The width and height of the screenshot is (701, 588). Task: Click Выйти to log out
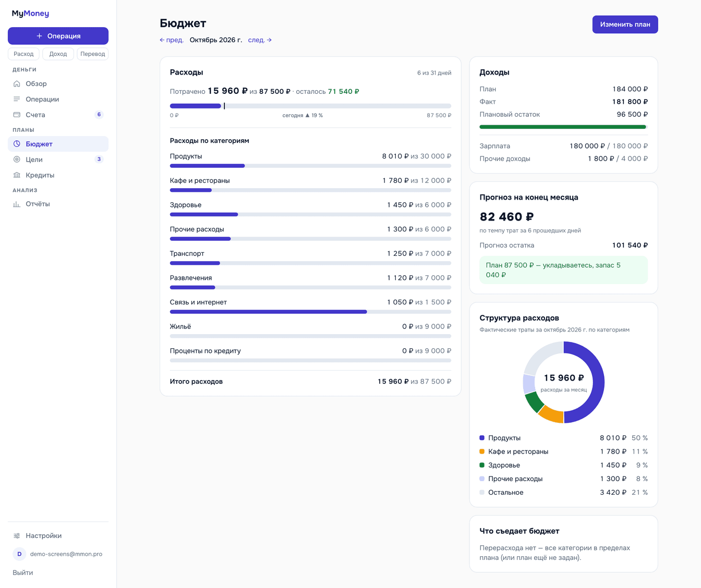point(23,572)
